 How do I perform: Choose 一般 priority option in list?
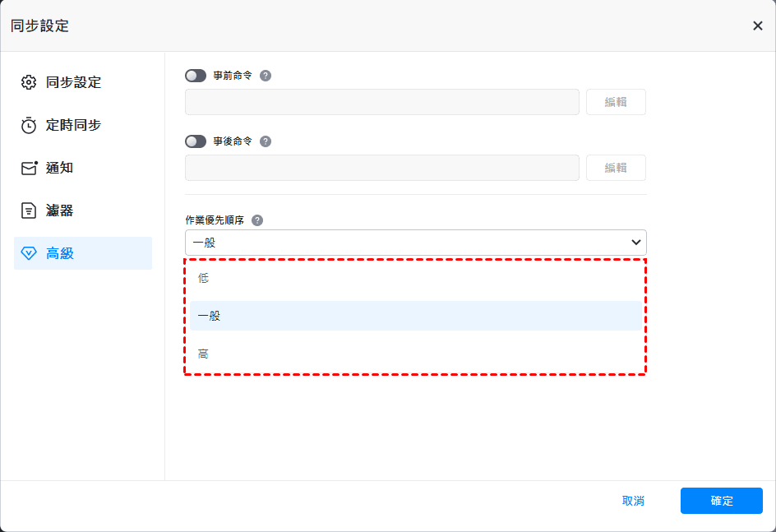(416, 316)
